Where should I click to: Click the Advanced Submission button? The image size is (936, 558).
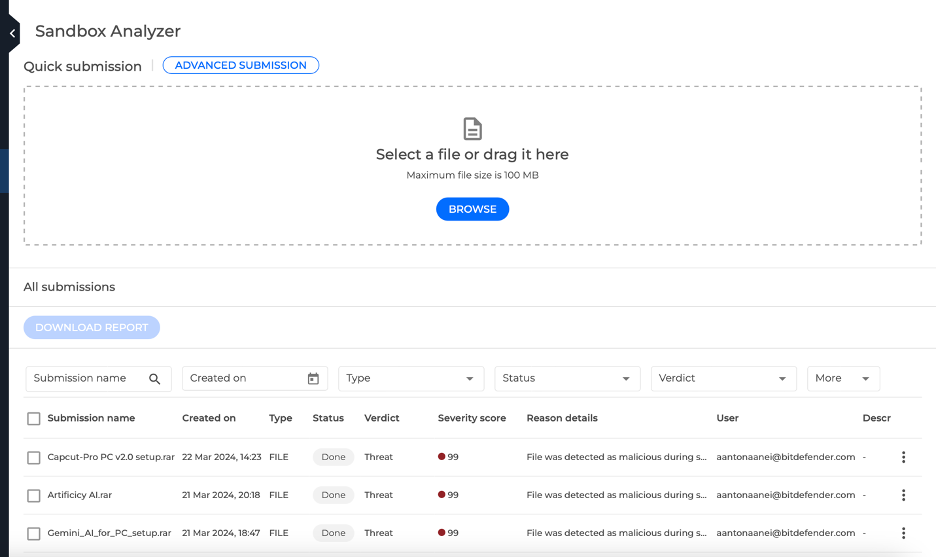(241, 66)
